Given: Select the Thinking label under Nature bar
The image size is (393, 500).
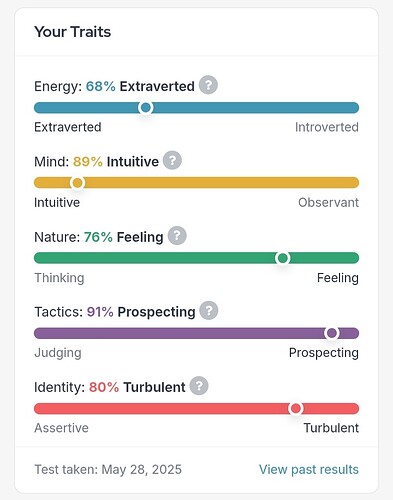Looking at the screenshot, I should pyautogui.click(x=59, y=278).
